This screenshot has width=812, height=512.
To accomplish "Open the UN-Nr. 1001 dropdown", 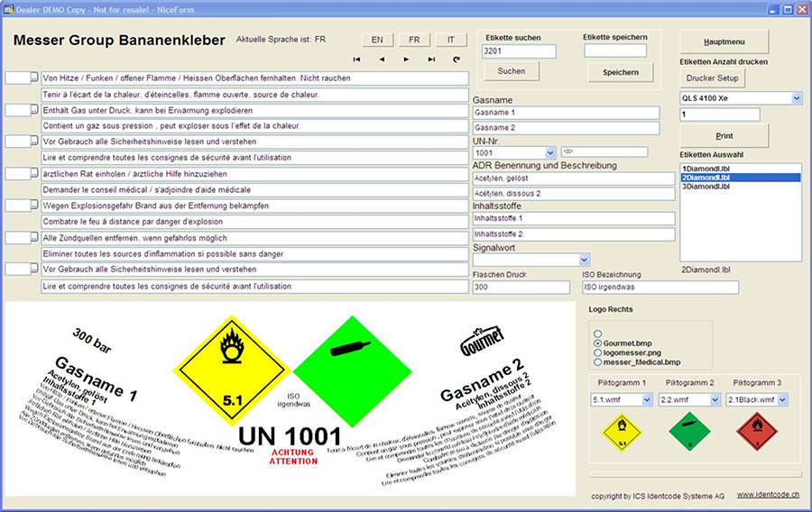I will pos(550,152).
